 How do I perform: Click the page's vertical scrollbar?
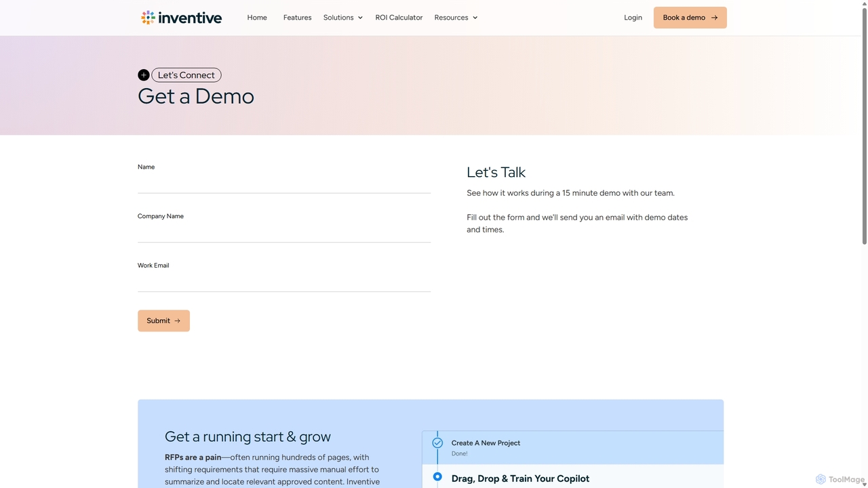(x=864, y=125)
